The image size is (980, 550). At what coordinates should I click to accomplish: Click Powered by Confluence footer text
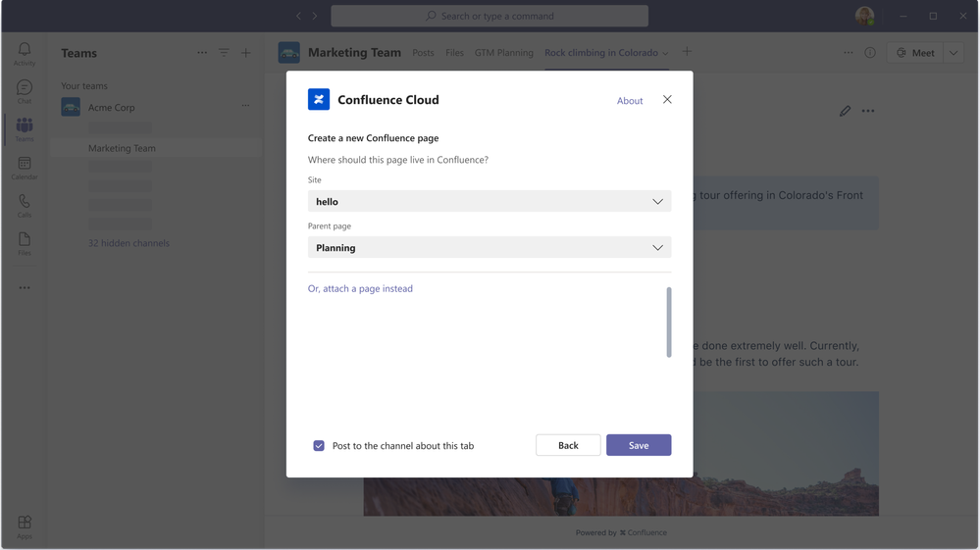621,532
